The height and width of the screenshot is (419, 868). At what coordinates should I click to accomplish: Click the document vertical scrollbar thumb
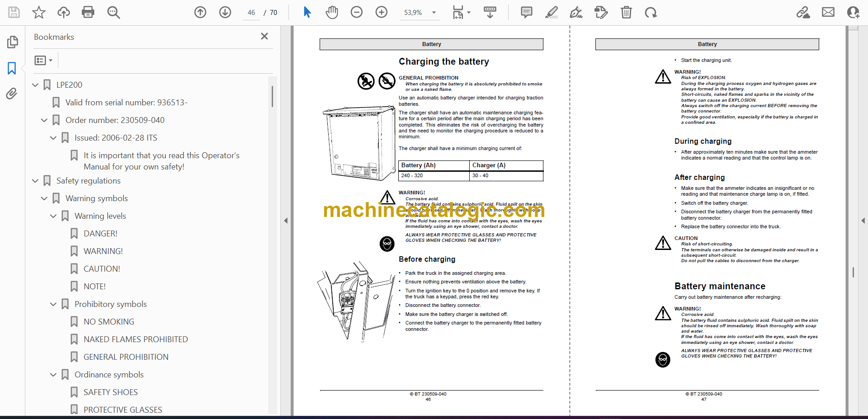click(x=853, y=272)
